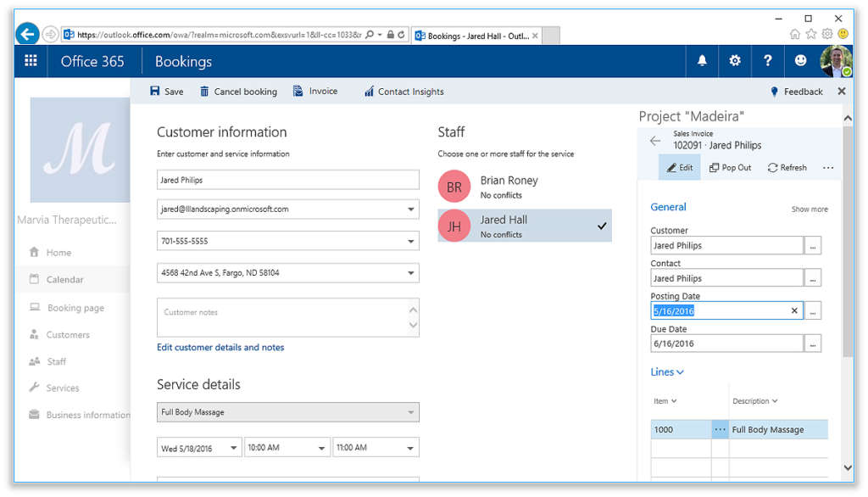Click the Marvia Therapeutic business logo
This screenshot has width=868, height=497.
pyautogui.click(x=81, y=149)
